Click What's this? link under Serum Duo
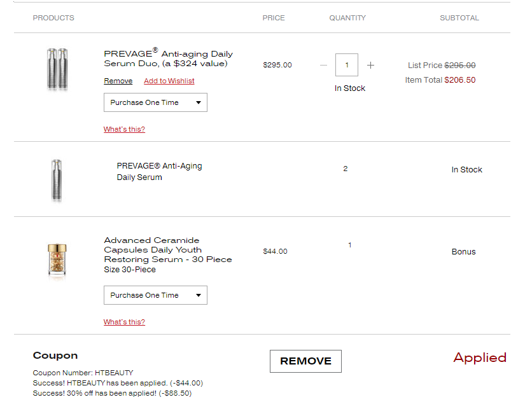 [x=124, y=129]
